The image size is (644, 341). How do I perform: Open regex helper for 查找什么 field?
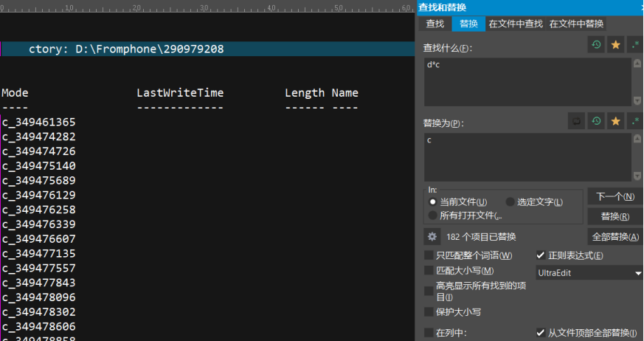coord(635,45)
